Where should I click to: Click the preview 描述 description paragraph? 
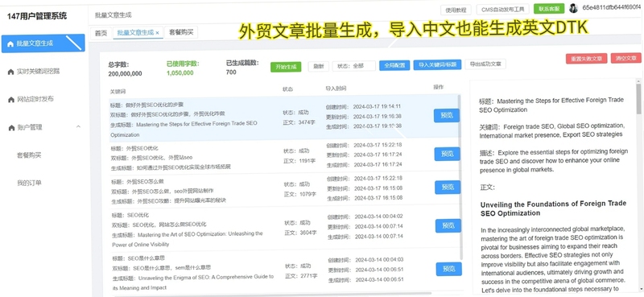tap(554, 160)
